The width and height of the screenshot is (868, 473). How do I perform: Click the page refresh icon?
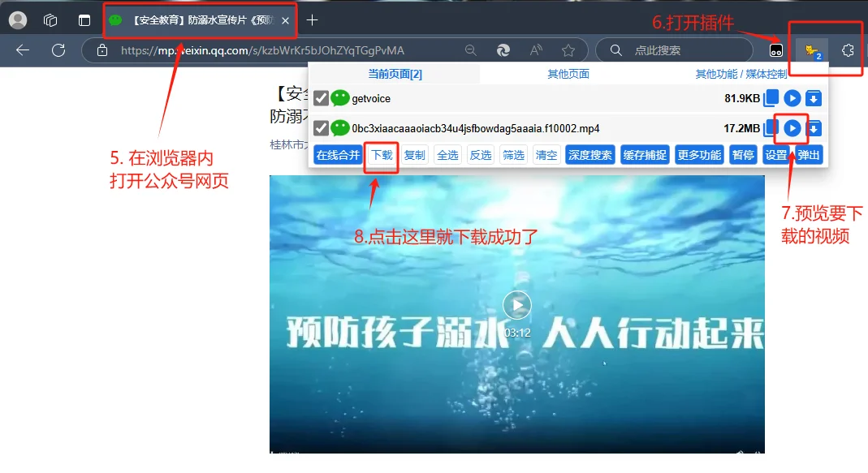[x=58, y=49]
